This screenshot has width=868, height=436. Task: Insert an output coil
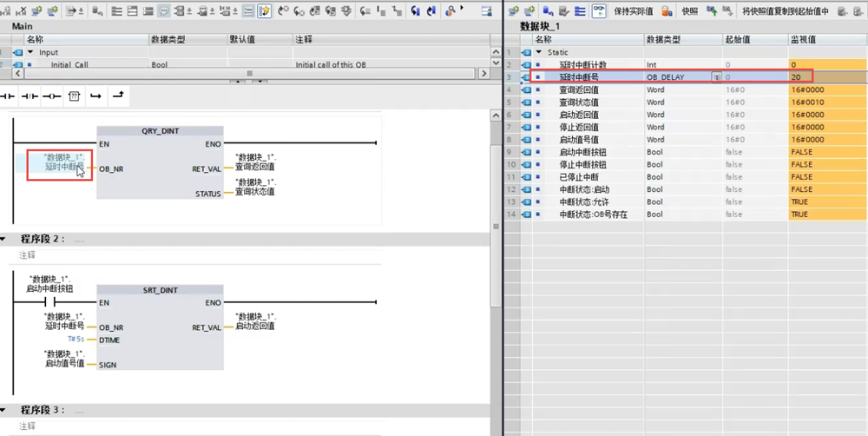[x=52, y=95]
